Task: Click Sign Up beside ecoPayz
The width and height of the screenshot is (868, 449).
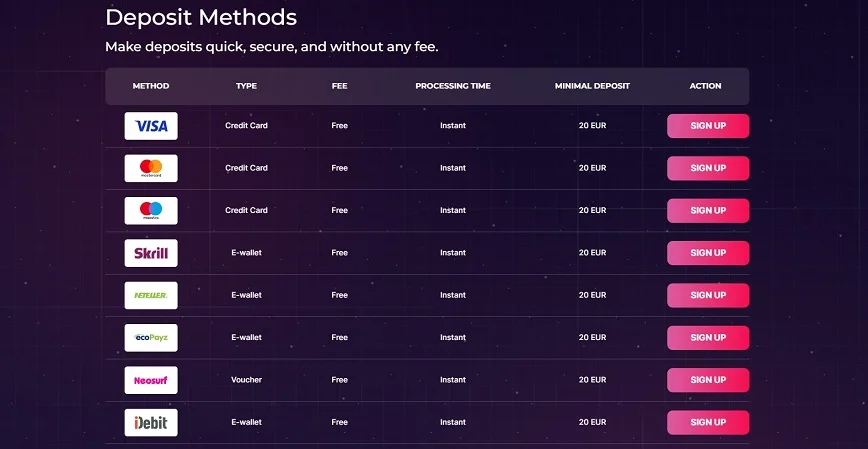Action: click(708, 338)
